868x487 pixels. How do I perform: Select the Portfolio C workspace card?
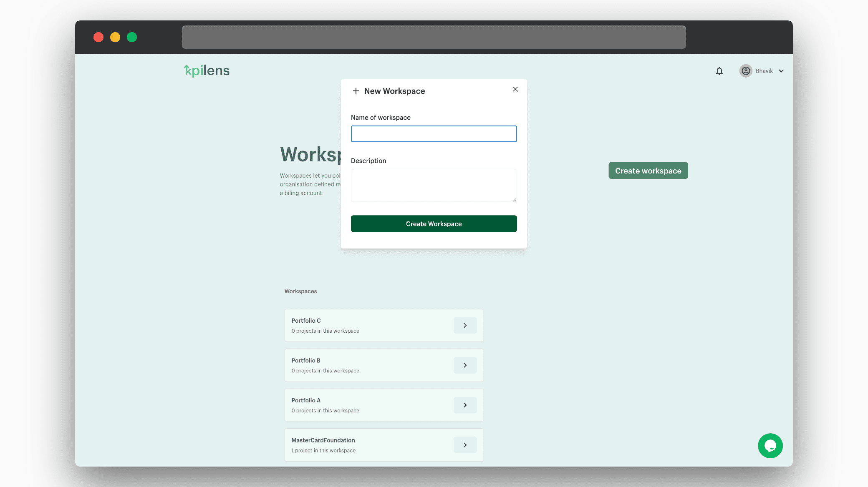(367, 325)
